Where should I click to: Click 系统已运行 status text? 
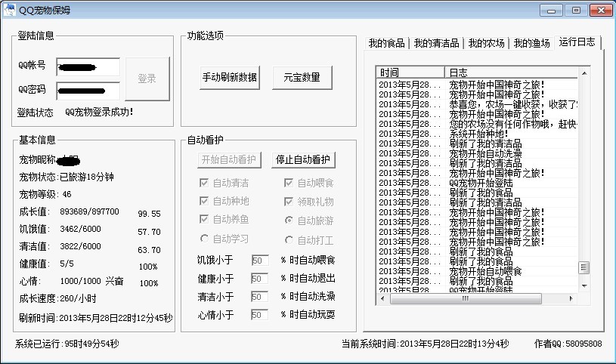click(67, 344)
